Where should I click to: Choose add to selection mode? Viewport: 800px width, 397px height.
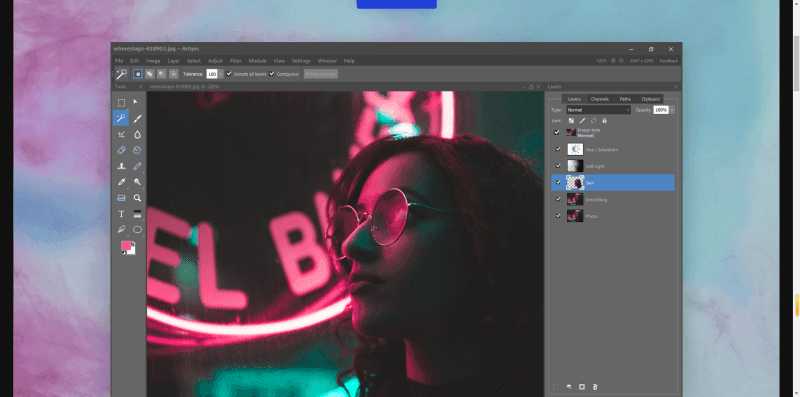[149, 74]
